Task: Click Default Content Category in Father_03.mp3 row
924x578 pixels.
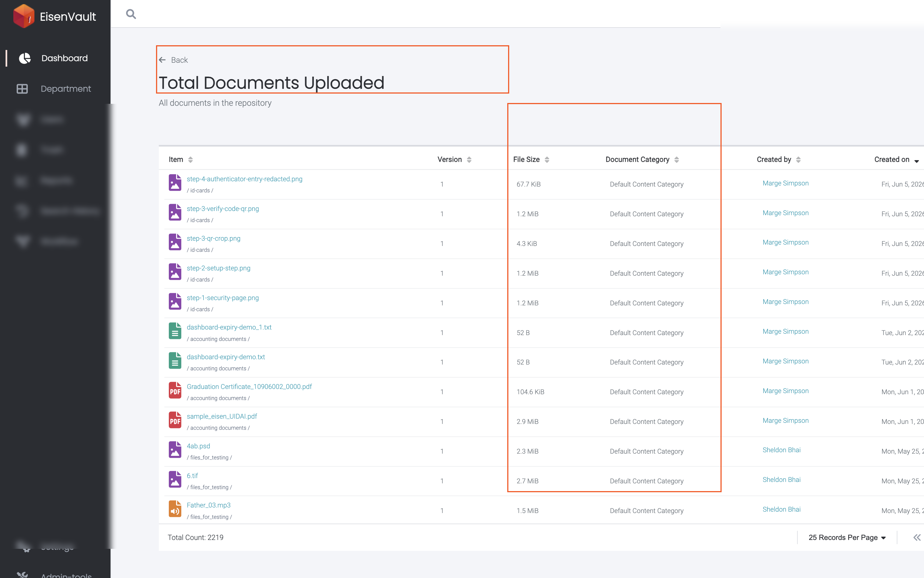Action: click(646, 511)
